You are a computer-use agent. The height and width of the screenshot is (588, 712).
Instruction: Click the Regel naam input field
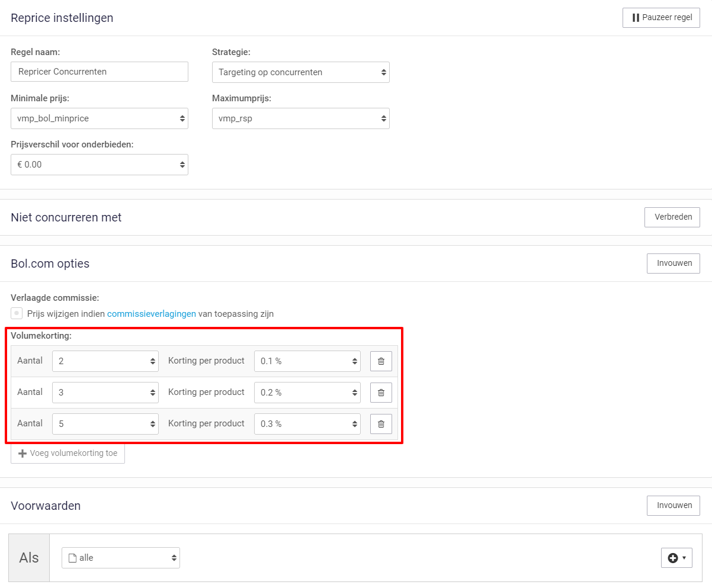(x=100, y=72)
